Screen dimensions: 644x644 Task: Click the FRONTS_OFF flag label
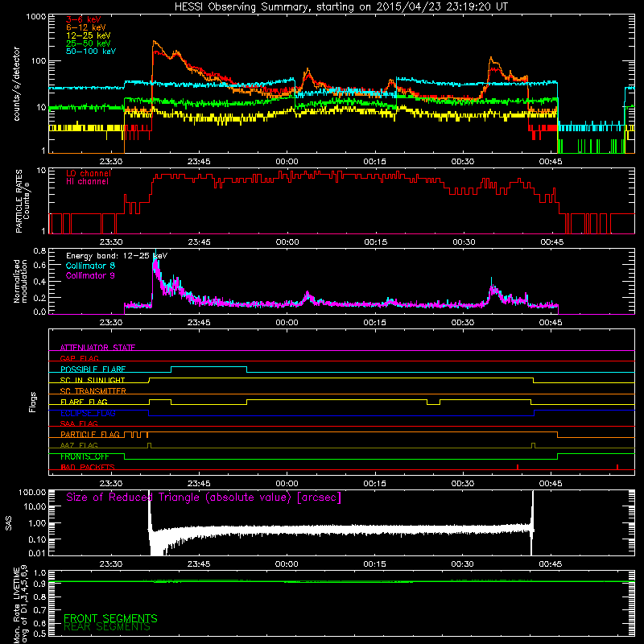[x=85, y=456]
